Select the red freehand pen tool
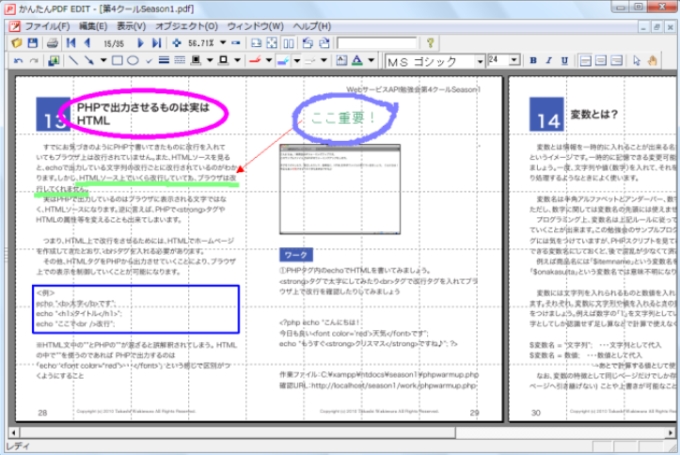Image resolution: width=680 pixels, height=455 pixels. [255, 61]
